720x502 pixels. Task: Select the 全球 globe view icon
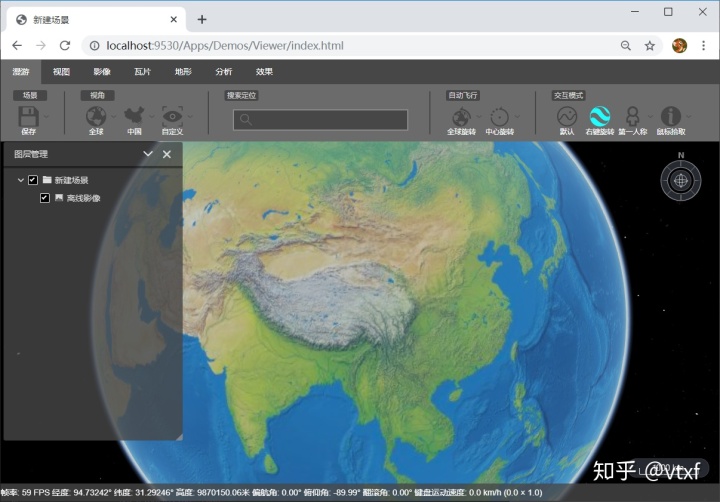(96, 116)
